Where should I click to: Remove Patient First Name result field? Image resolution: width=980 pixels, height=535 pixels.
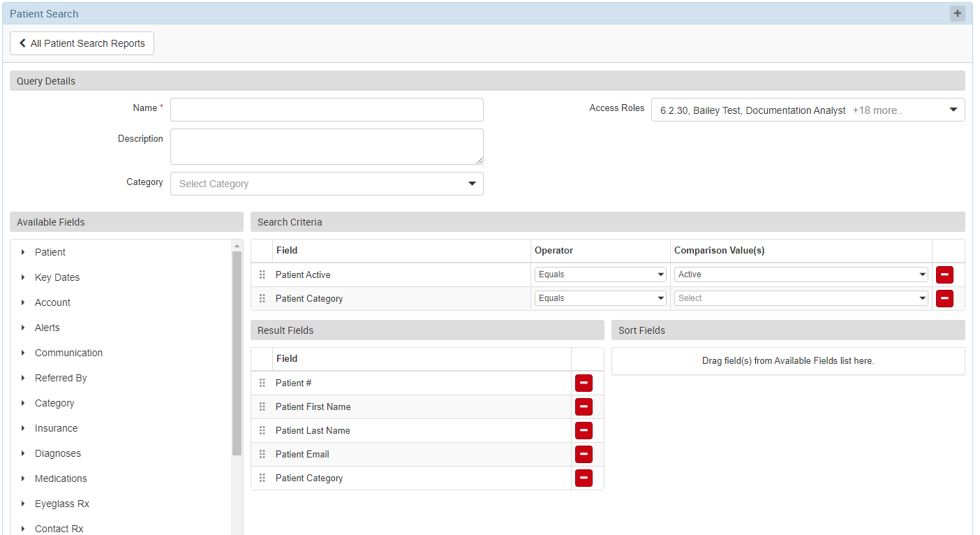[x=584, y=406]
